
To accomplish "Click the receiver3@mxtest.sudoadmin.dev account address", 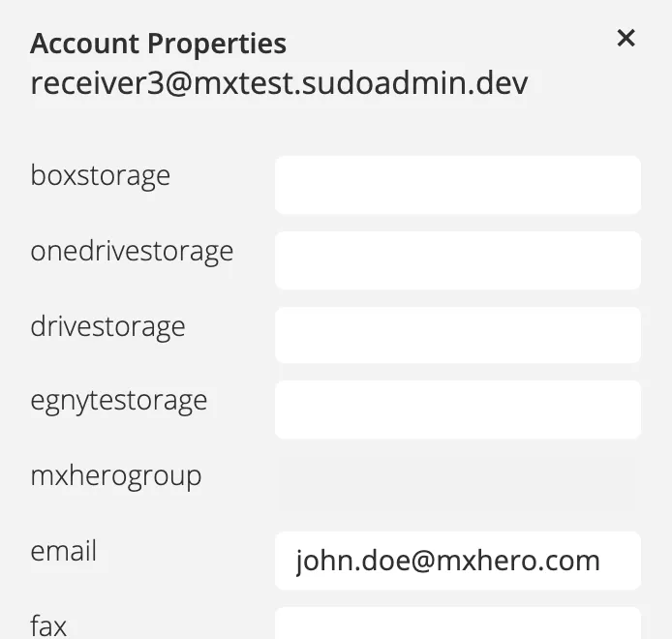I will click(279, 83).
